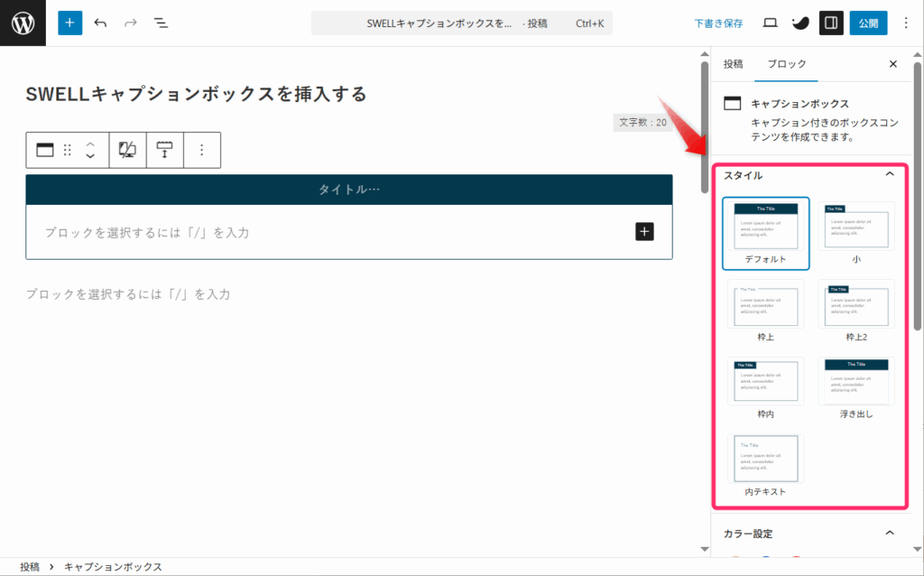Viewport: 924px width, 576px height.
Task: Click the post title heading text
Action: click(x=196, y=94)
